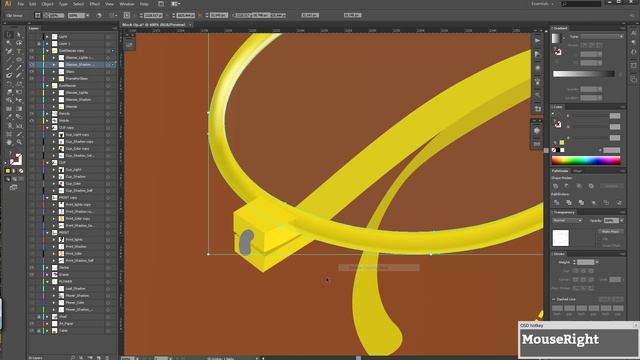The height and width of the screenshot is (360, 640).
Task: Click the Exclude shape mode icon
Action: pos(591,186)
